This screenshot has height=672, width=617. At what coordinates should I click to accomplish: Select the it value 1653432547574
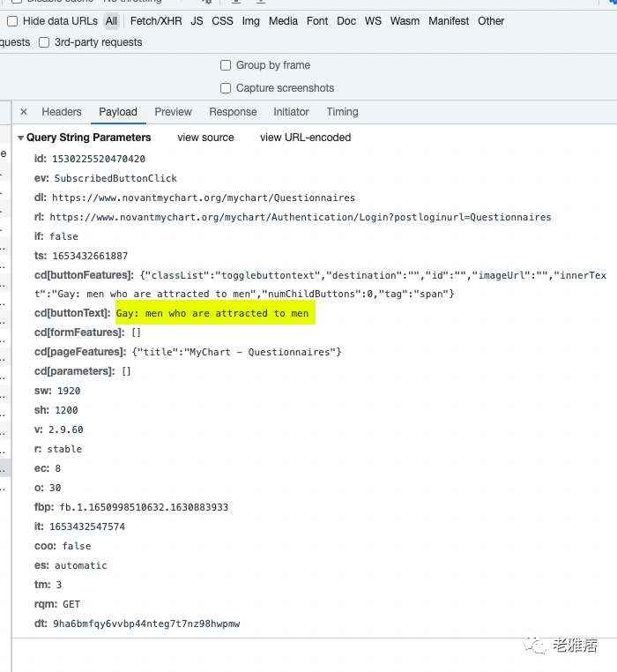click(87, 526)
